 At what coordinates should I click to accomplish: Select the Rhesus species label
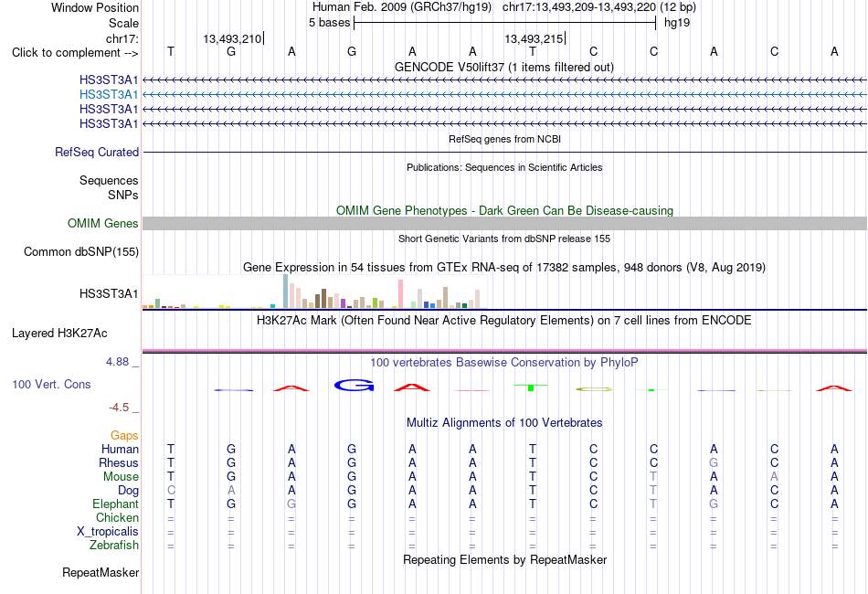[119, 462]
